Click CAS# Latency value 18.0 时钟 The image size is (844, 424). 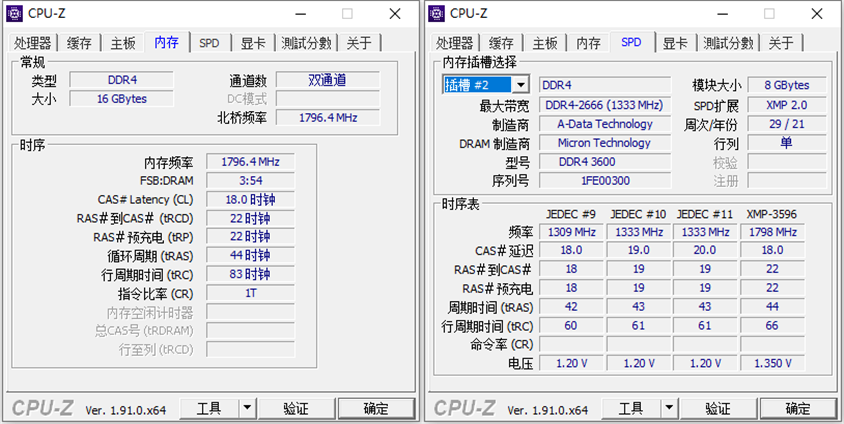(x=250, y=200)
